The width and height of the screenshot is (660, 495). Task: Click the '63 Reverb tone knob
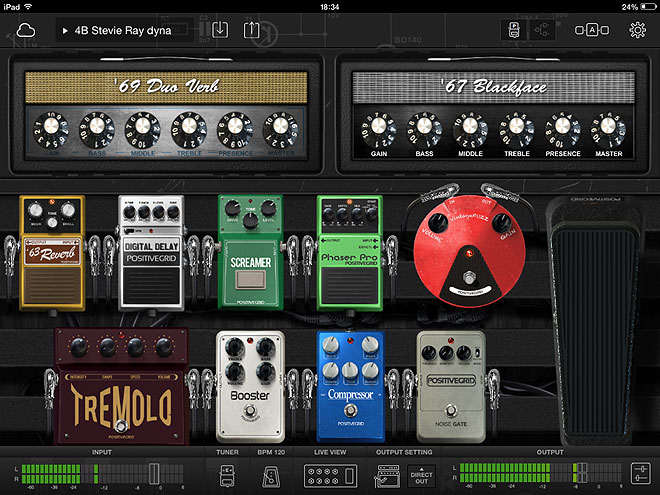click(52, 223)
